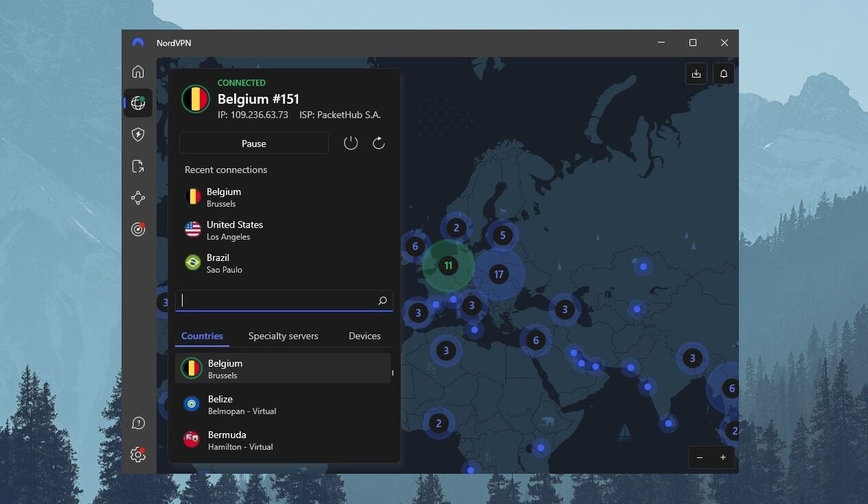868x504 pixels.
Task: Click the server search input field
Action: (x=284, y=301)
